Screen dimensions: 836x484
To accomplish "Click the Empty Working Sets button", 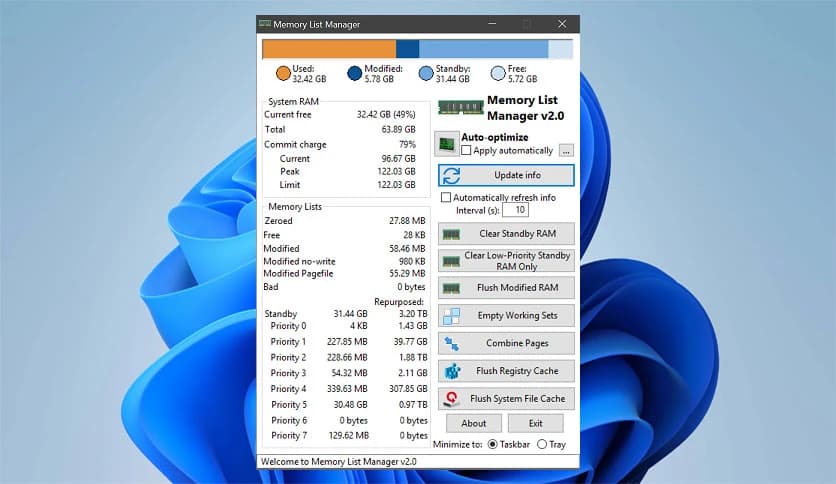I will click(506, 316).
